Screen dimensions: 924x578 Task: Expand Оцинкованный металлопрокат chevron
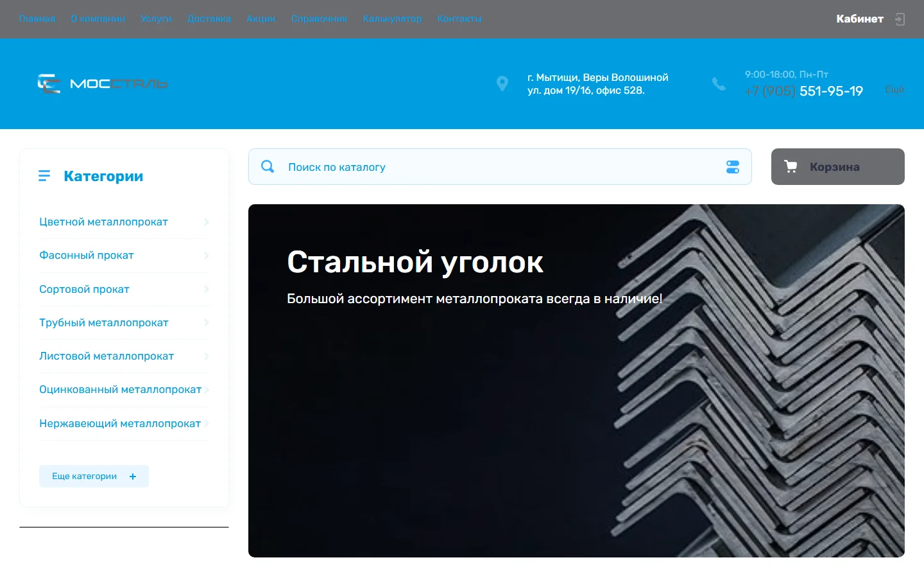click(x=206, y=390)
